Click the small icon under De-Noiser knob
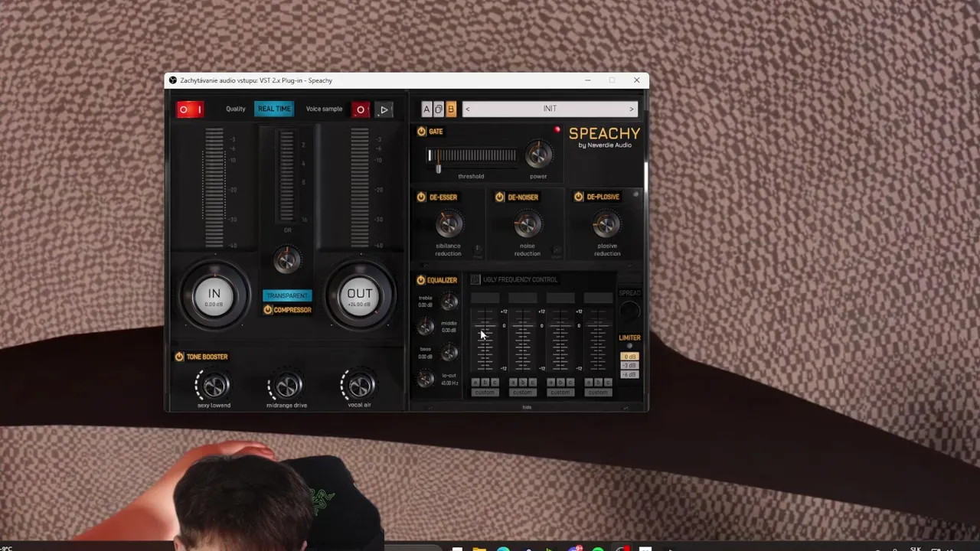Screen dimensions: 980x551 (x=557, y=249)
